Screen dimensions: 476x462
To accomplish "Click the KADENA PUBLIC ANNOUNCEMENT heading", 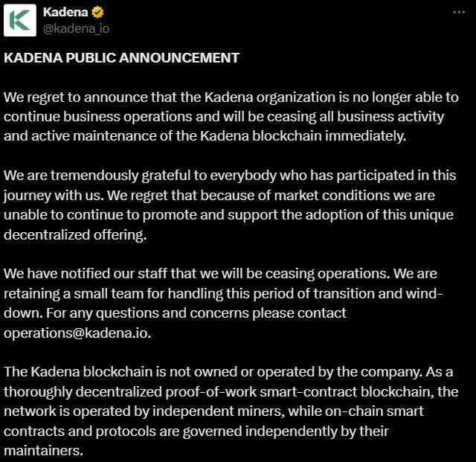I will click(122, 57).
